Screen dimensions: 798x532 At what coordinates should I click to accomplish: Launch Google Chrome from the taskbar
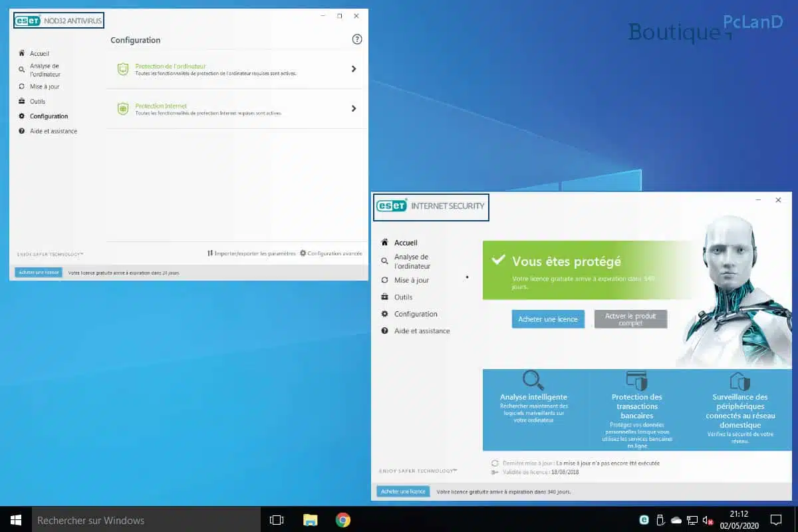343,520
